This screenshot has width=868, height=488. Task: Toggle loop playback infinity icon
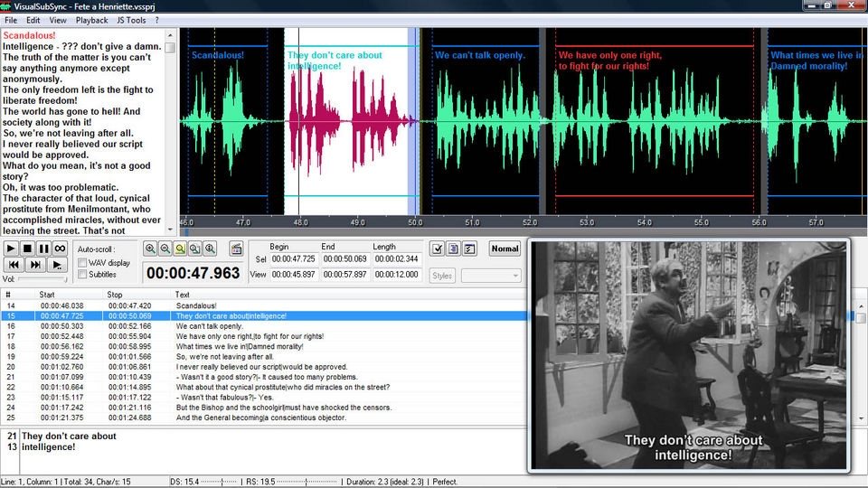click(60, 249)
